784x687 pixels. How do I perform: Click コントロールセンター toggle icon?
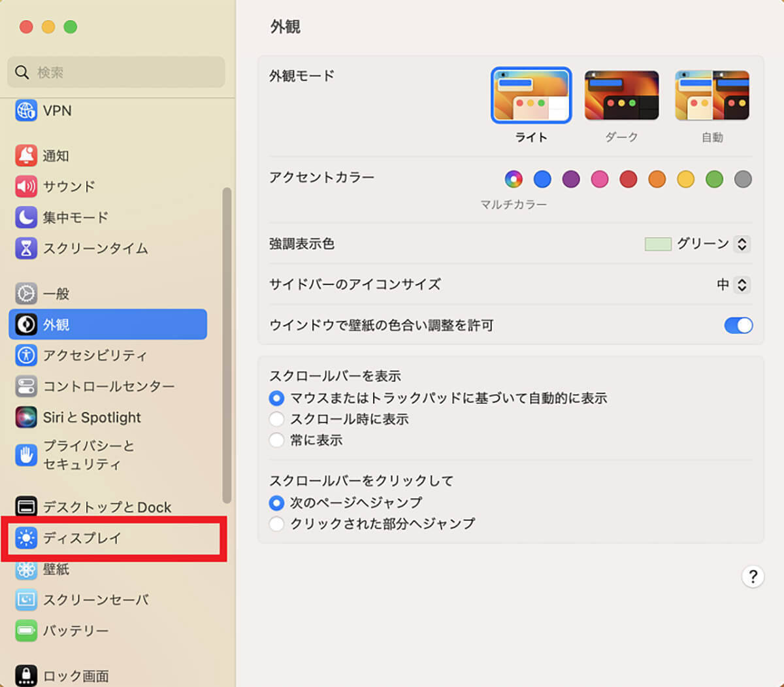coord(26,386)
